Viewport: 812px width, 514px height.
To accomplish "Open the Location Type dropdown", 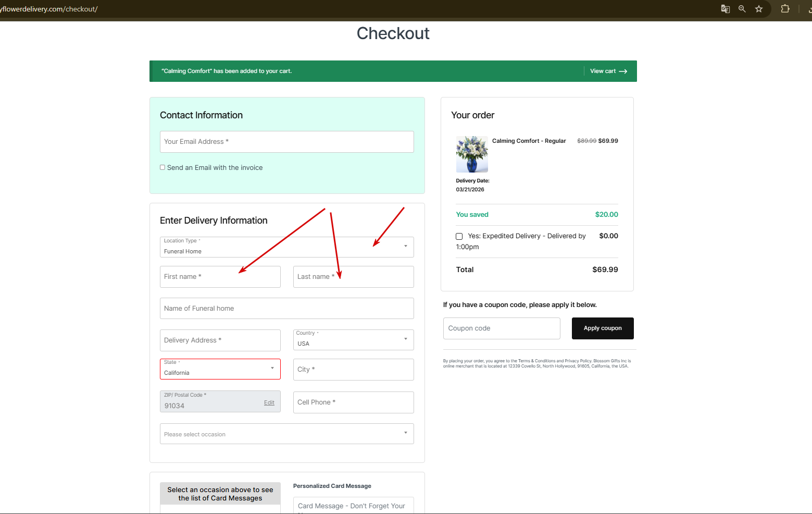I will coord(286,247).
